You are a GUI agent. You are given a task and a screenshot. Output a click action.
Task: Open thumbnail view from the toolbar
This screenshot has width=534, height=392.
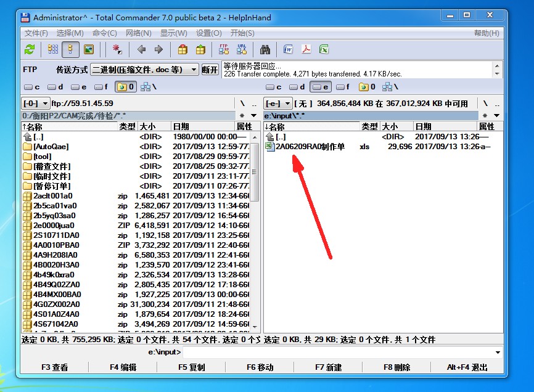pos(89,50)
